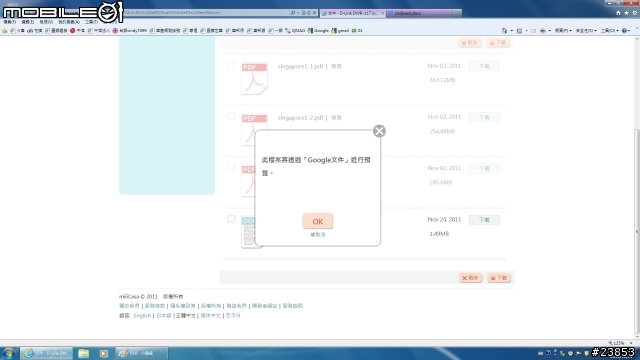
Task: Open the QMAG bookmark in favorites bar
Action: pos(295,31)
